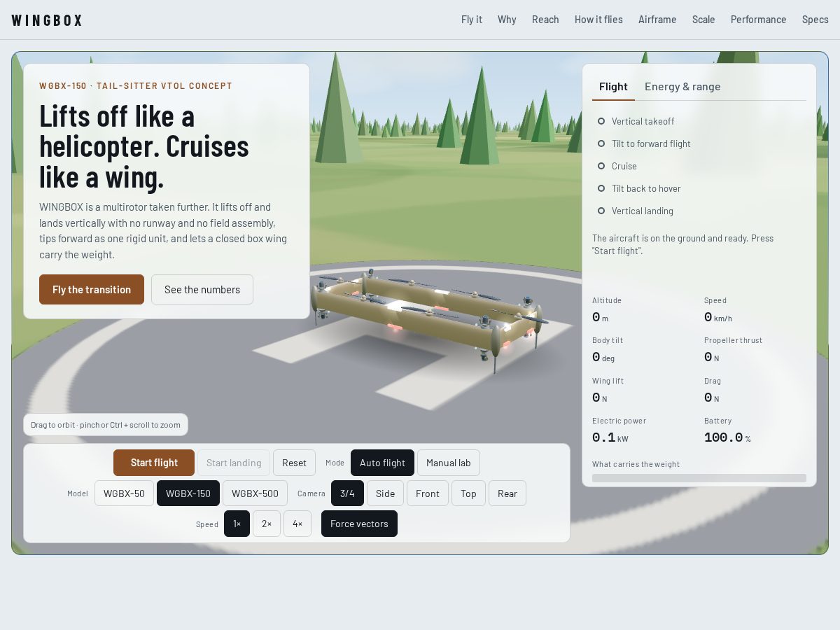Click the Electric power 0.1 kW value
Viewport: 840px width, 630px height.
tap(610, 438)
